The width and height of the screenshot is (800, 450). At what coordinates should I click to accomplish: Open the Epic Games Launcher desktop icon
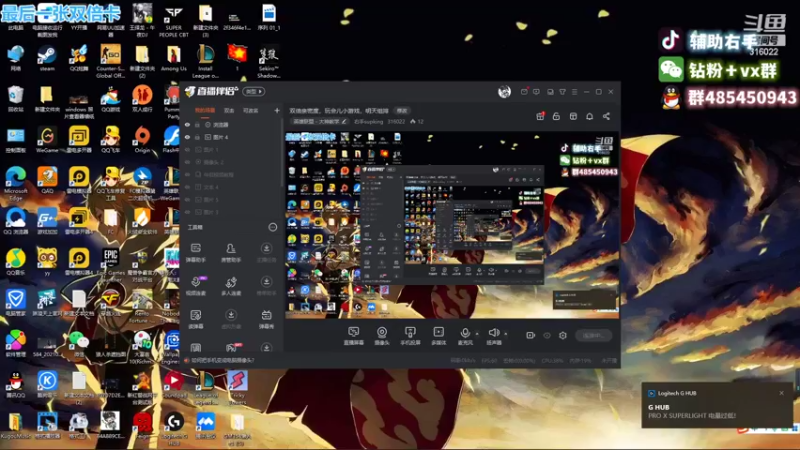(111, 265)
